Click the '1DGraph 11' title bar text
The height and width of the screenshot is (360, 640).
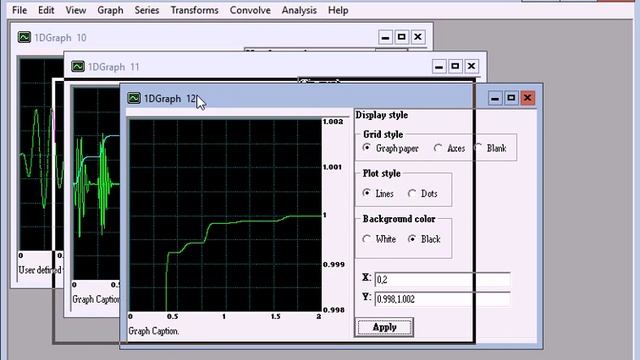113,67
